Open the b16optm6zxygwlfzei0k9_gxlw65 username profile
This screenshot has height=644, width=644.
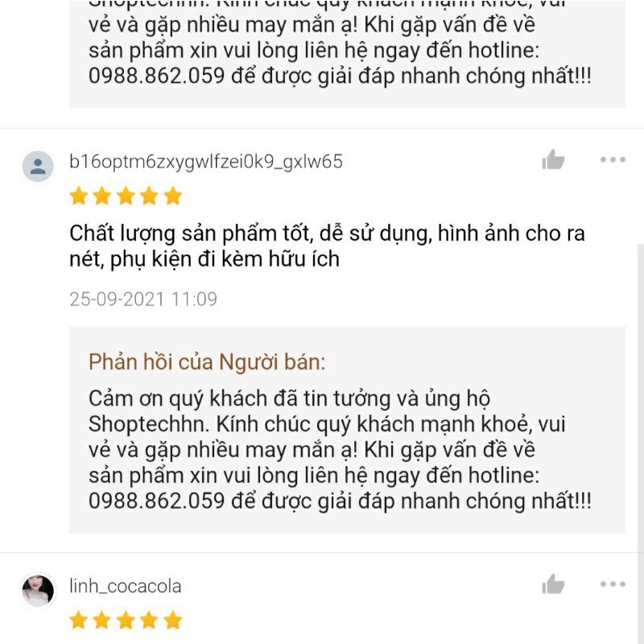[x=206, y=162]
